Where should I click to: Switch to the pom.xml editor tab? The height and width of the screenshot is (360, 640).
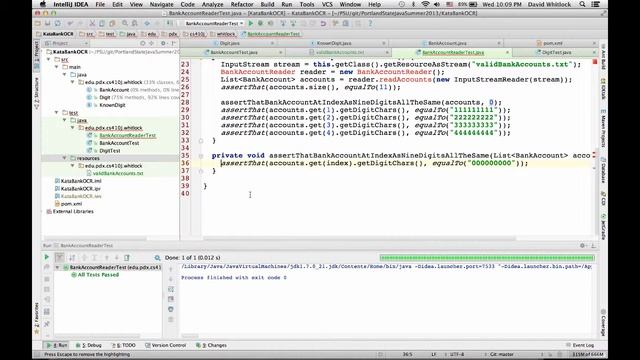[552, 43]
